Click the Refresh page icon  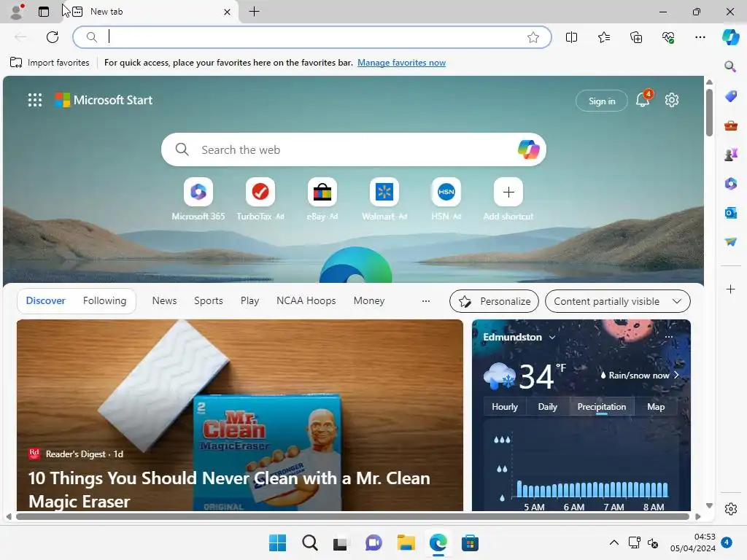[x=53, y=37]
